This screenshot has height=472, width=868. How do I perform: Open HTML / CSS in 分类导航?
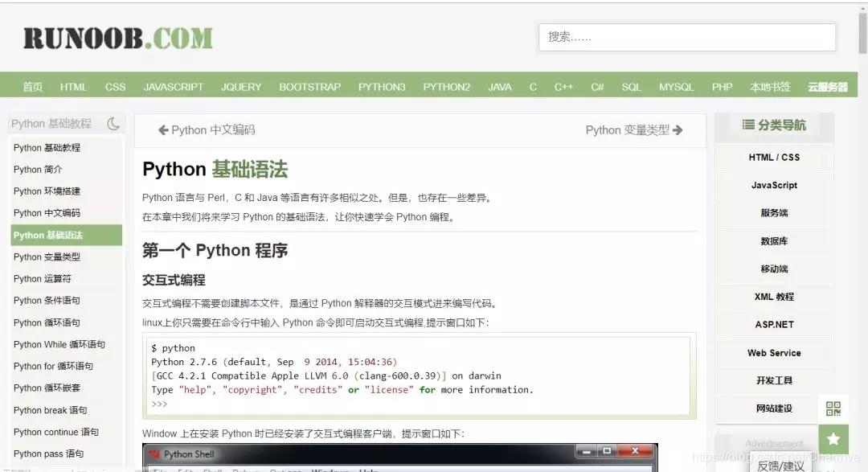774,157
